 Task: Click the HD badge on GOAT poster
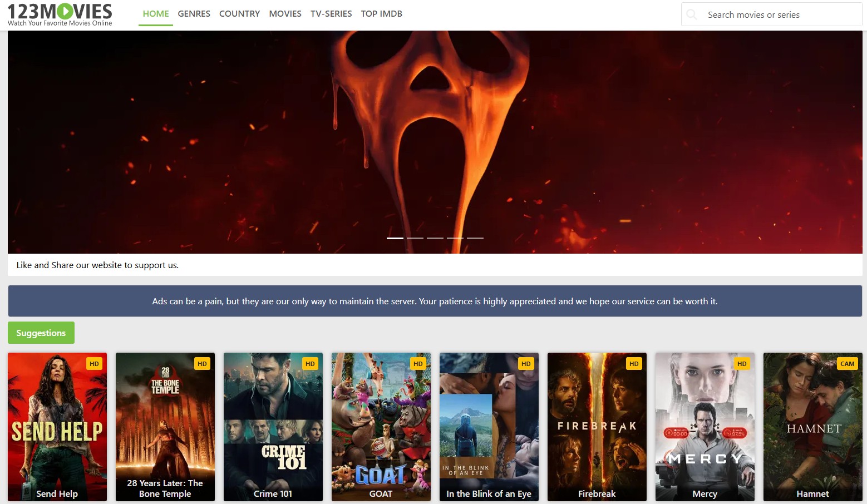click(x=418, y=364)
